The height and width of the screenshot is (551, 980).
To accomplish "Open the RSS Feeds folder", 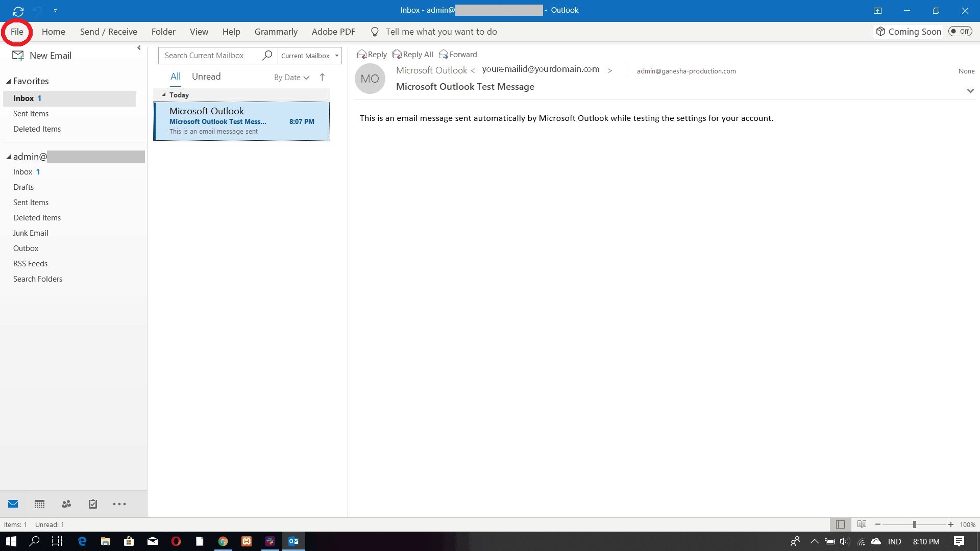I will [31, 264].
